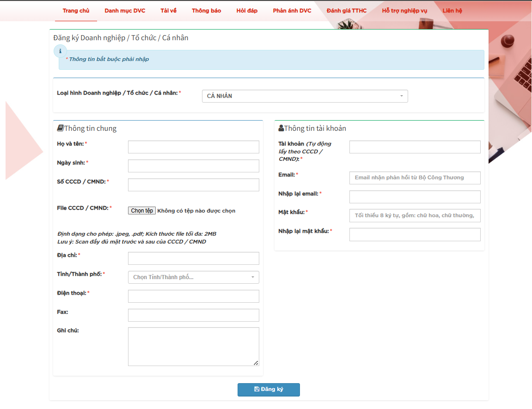Viewport: 532px width, 409px height.
Task: Click Chọn tệp to upload CCCD file
Action: 142,211
